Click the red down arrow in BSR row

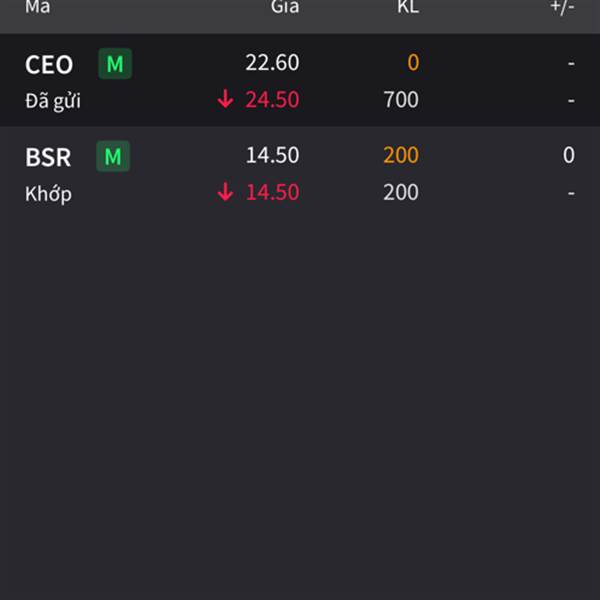pyautogui.click(x=226, y=192)
